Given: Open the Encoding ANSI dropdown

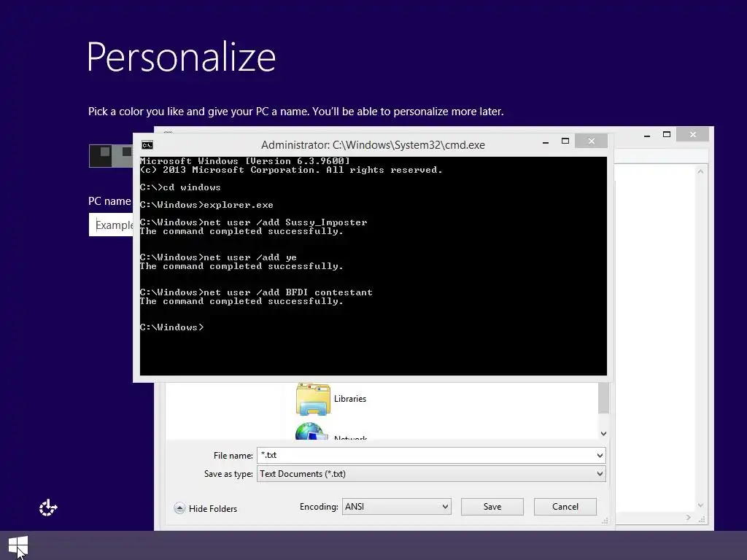Looking at the screenshot, I should (396, 507).
